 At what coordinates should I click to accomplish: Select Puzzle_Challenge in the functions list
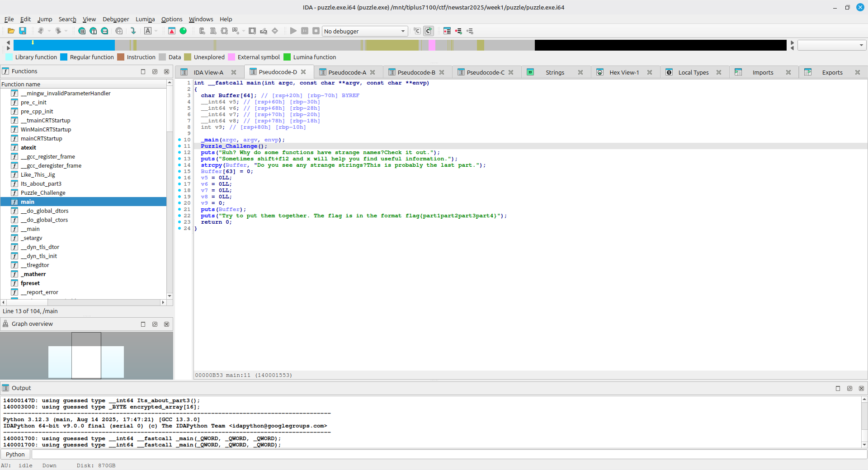(x=43, y=193)
